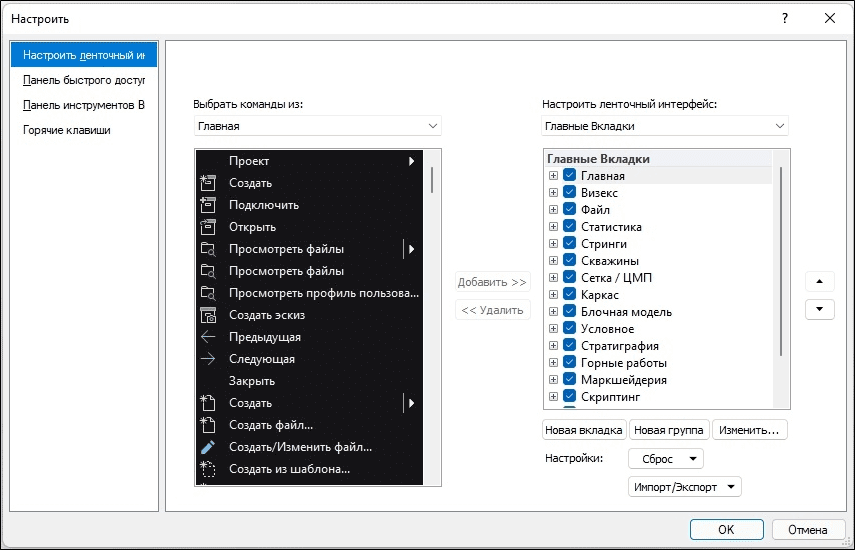Image resolution: width=855 pixels, height=550 pixels.
Task: Move selected tab down with arrow button
Action: point(820,309)
